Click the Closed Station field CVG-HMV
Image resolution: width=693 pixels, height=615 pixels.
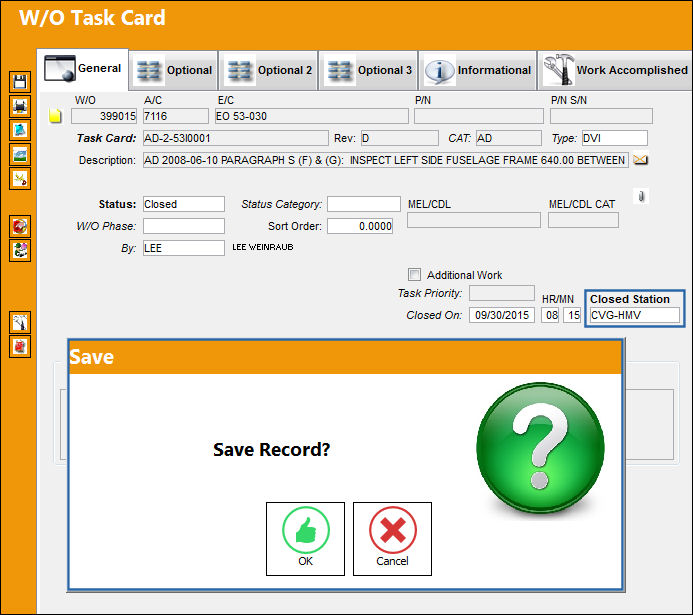(x=635, y=315)
